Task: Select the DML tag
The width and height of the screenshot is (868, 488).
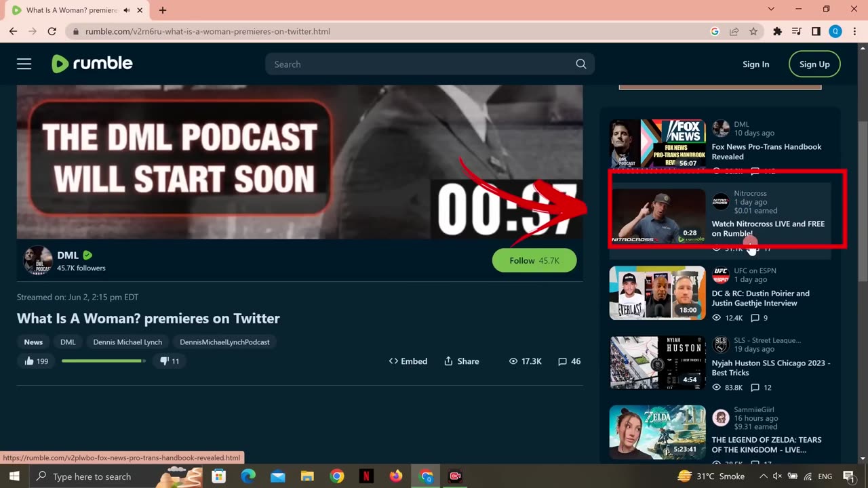Action: coord(68,342)
